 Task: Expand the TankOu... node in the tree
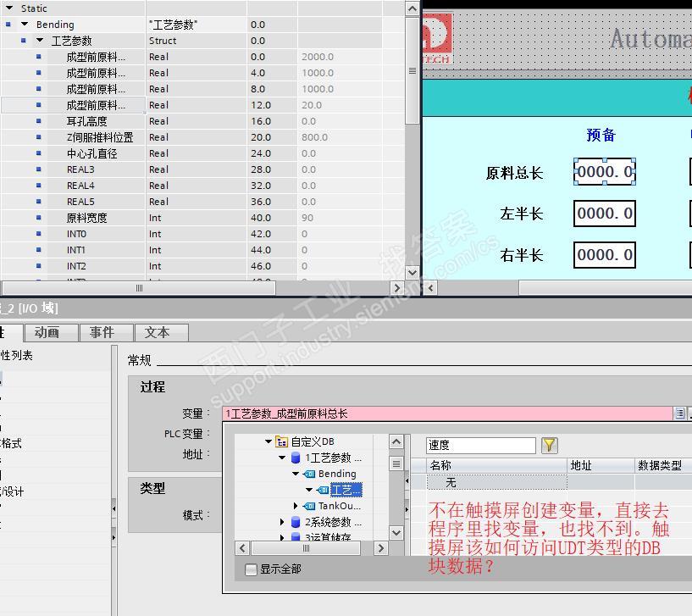pos(296,506)
